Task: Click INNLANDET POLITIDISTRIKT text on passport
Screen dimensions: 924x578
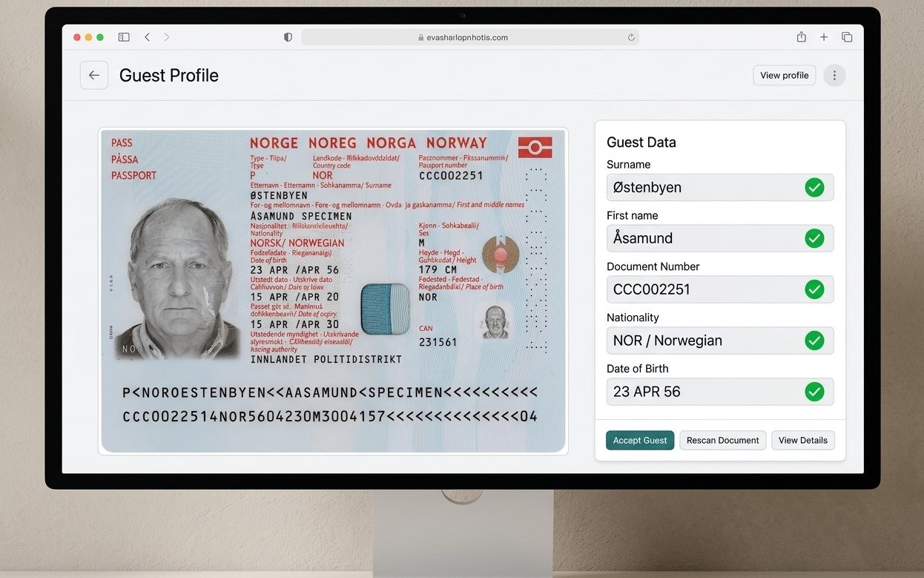Action: (326, 359)
